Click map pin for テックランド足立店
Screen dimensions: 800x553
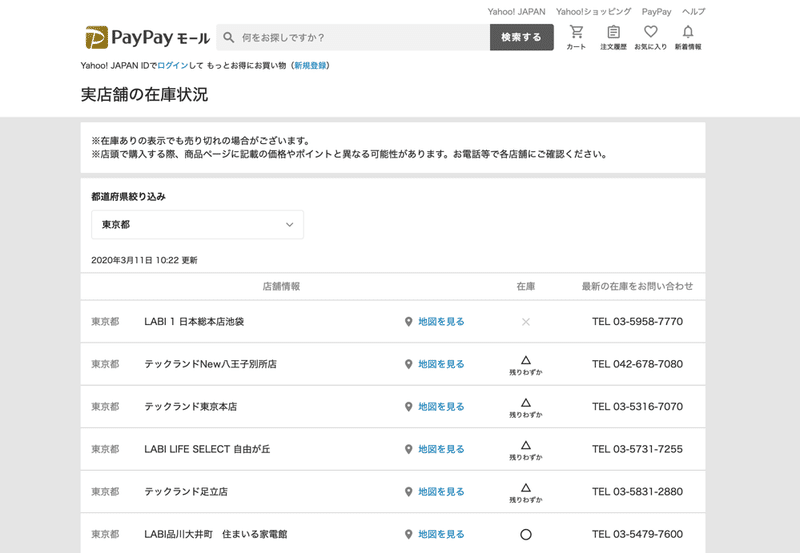click(x=408, y=492)
